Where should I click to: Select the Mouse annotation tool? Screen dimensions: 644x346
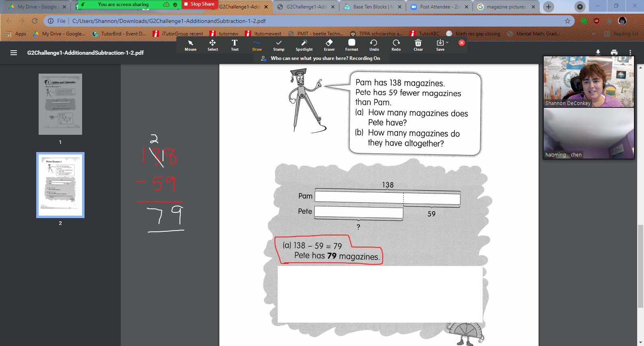[x=190, y=45]
